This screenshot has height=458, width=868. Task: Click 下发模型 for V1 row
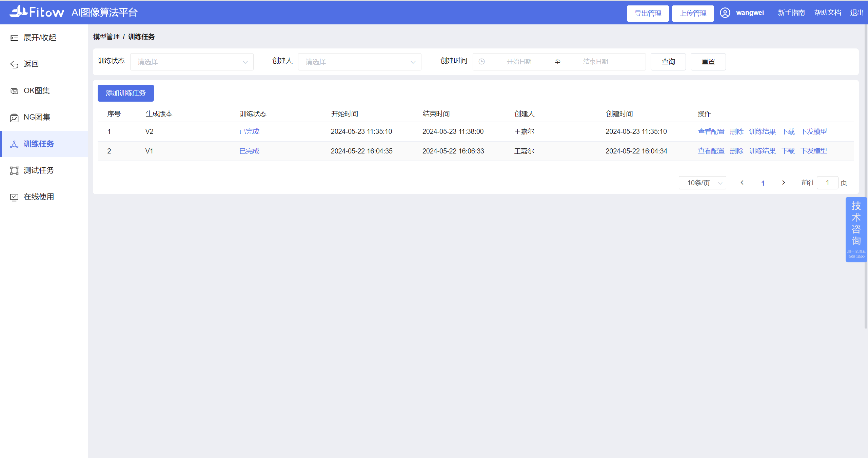tap(814, 151)
